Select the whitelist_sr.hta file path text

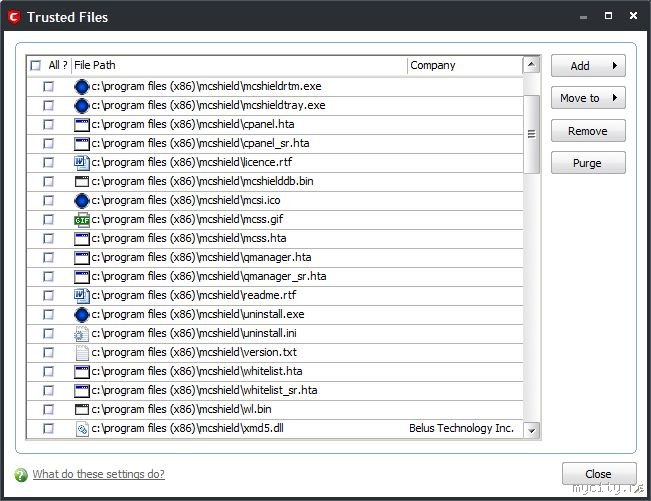204,391
